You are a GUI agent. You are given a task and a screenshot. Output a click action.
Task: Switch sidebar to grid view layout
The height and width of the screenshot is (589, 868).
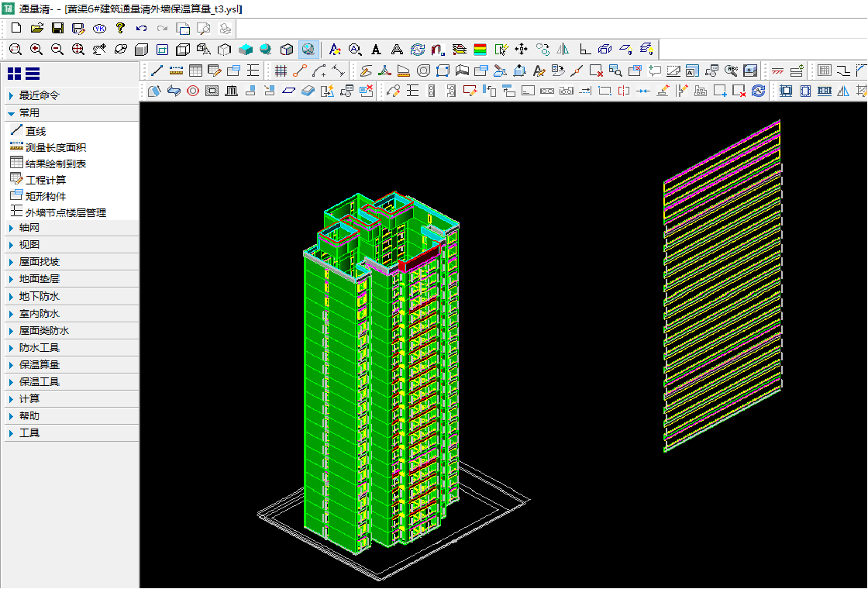tap(15, 74)
